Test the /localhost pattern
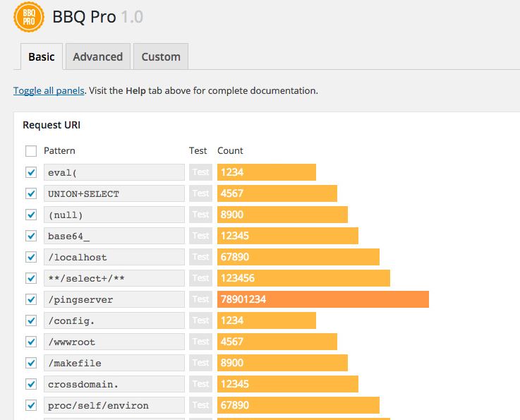 (x=200, y=257)
